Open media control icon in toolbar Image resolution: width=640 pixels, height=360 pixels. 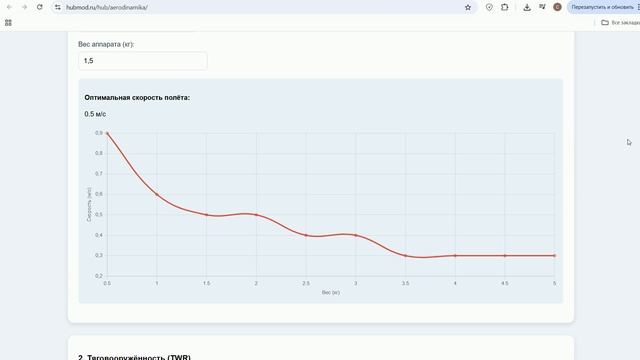click(542, 7)
